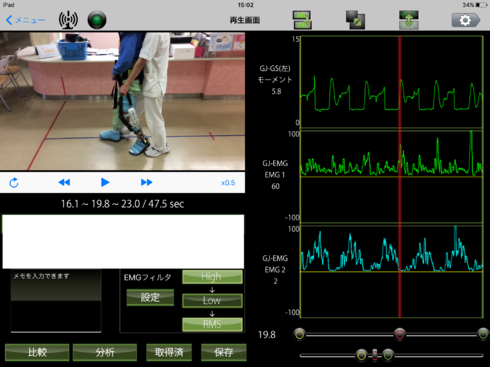Tap the wireless sensor antenna icon

(x=68, y=20)
